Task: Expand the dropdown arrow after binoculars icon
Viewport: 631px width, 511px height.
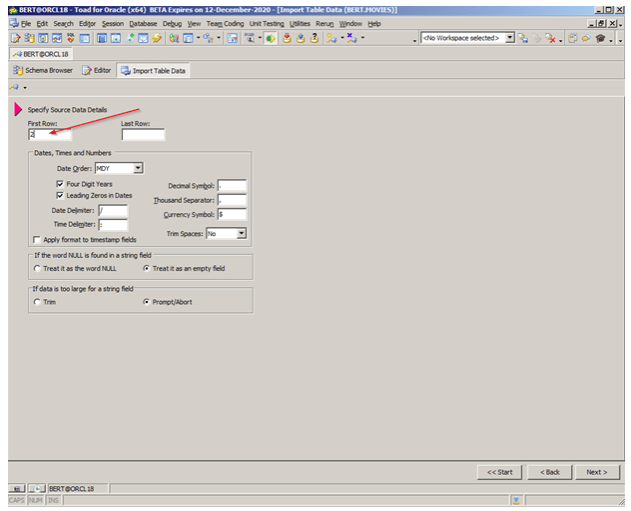Action: coord(260,38)
